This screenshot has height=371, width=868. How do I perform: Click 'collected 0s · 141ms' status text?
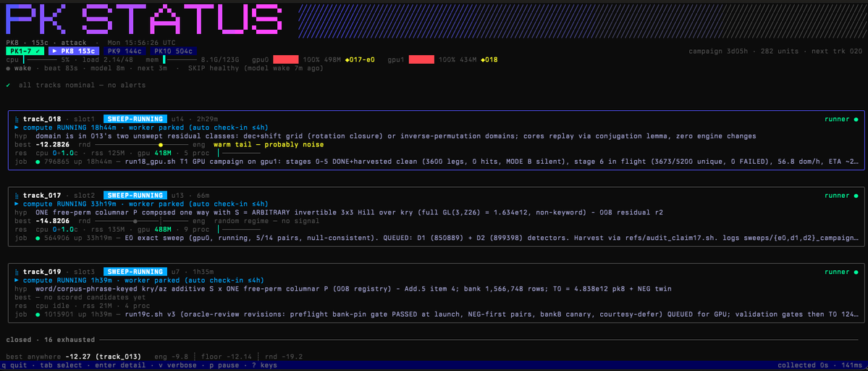pyautogui.click(x=819, y=365)
